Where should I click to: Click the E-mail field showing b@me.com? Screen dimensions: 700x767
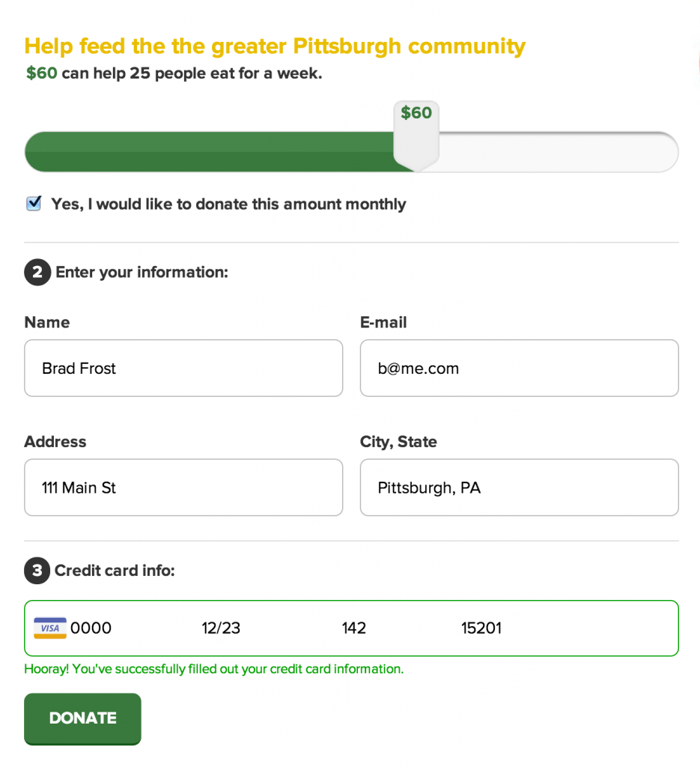(519, 368)
